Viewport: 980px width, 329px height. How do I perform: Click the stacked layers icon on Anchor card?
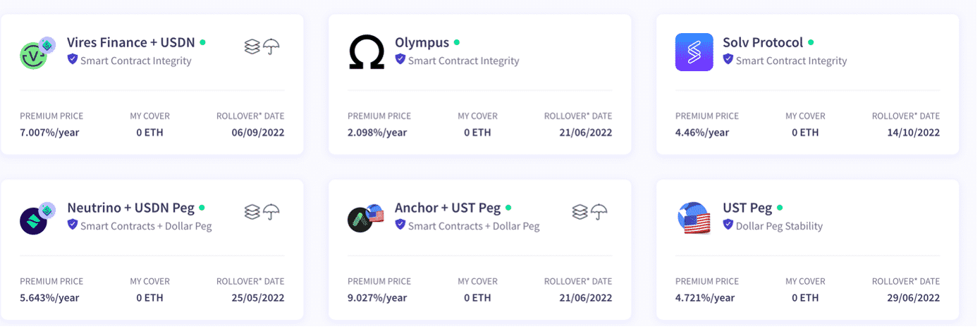pyautogui.click(x=580, y=211)
